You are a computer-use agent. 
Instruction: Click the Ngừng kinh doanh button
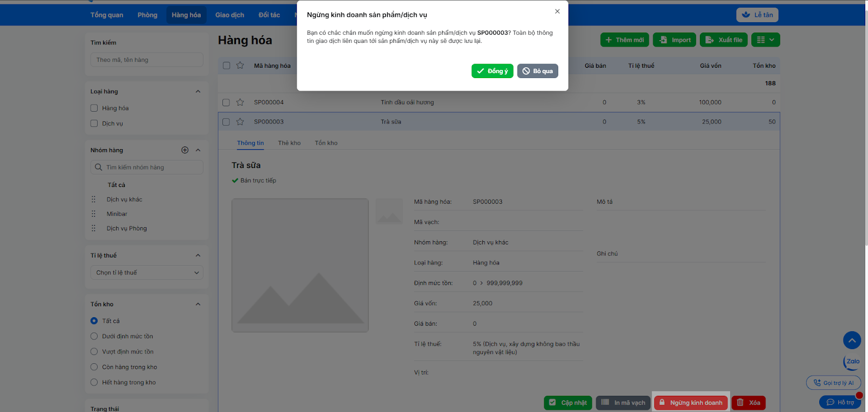coord(691,403)
